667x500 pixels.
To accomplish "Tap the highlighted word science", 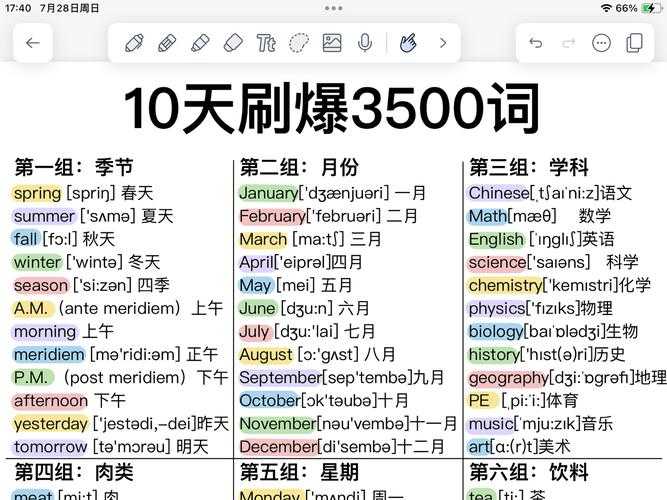I will coord(497,262).
